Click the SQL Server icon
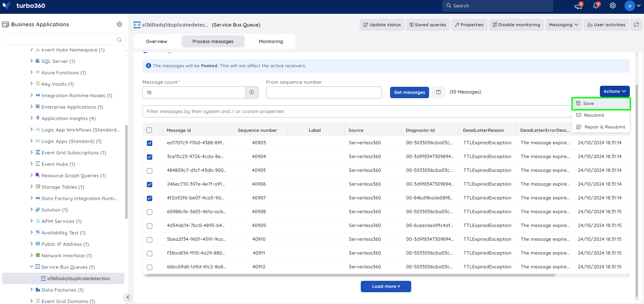The width and height of the screenshot is (644, 304). [38, 61]
